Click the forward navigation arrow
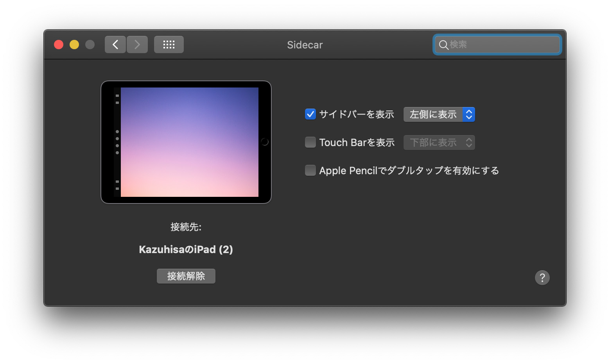 point(137,44)
